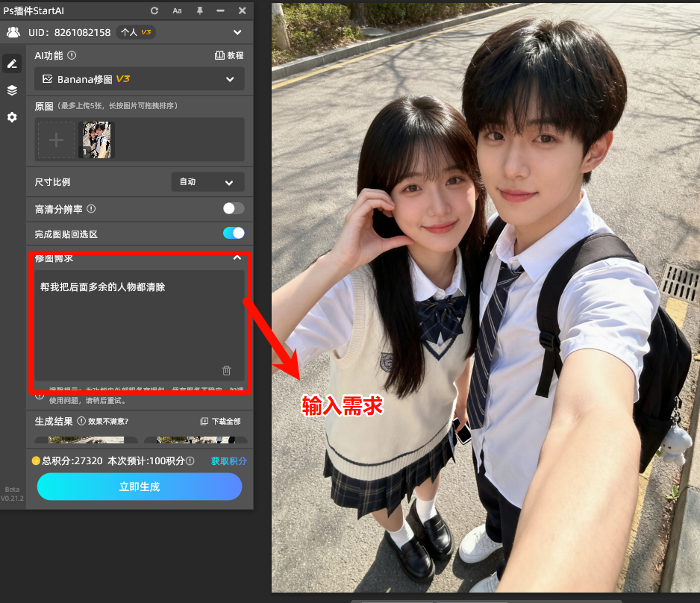
Task: Expand the UID account dropdown arrow
Action: point(237,32)
